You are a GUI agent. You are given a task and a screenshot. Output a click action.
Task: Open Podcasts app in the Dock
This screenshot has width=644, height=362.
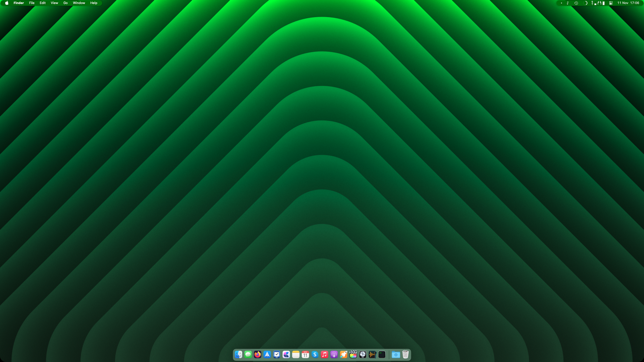click(334, 354)
